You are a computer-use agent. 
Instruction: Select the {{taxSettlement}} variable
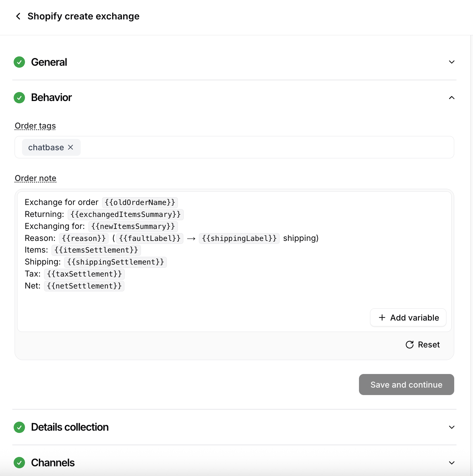84,274
